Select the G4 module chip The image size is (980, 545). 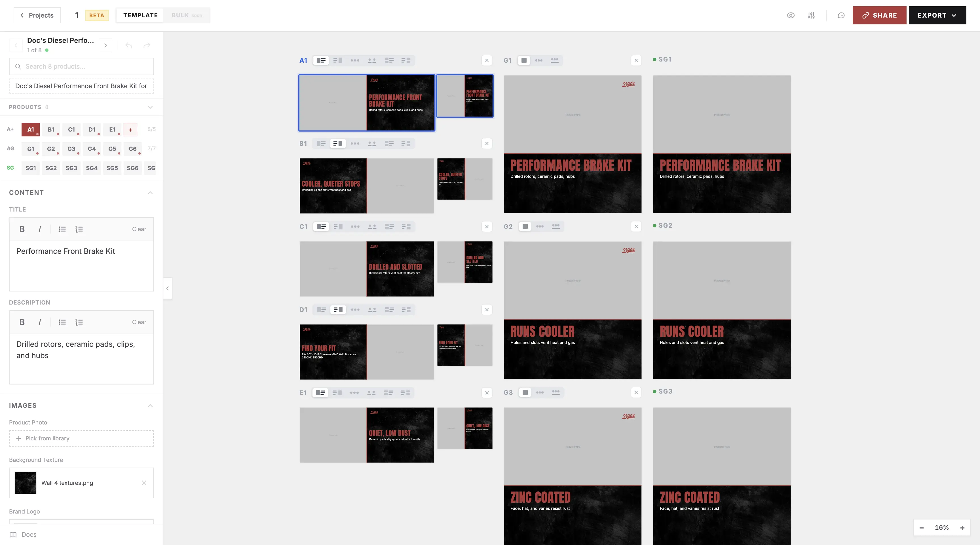92,149
